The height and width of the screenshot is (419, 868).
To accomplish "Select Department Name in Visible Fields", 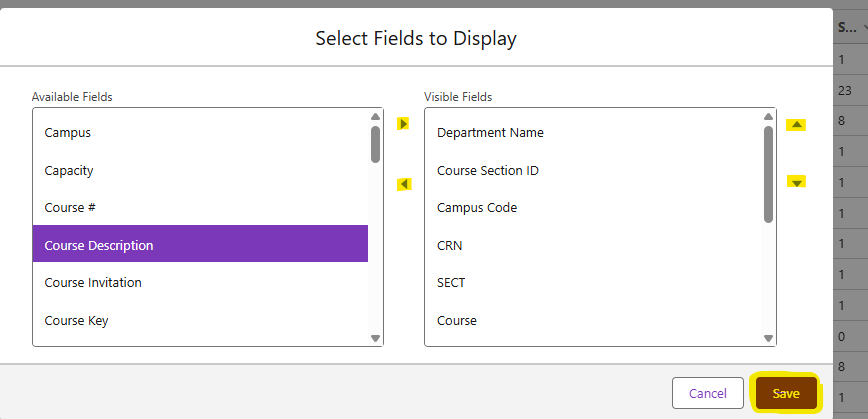I will (x=593, y=133).
